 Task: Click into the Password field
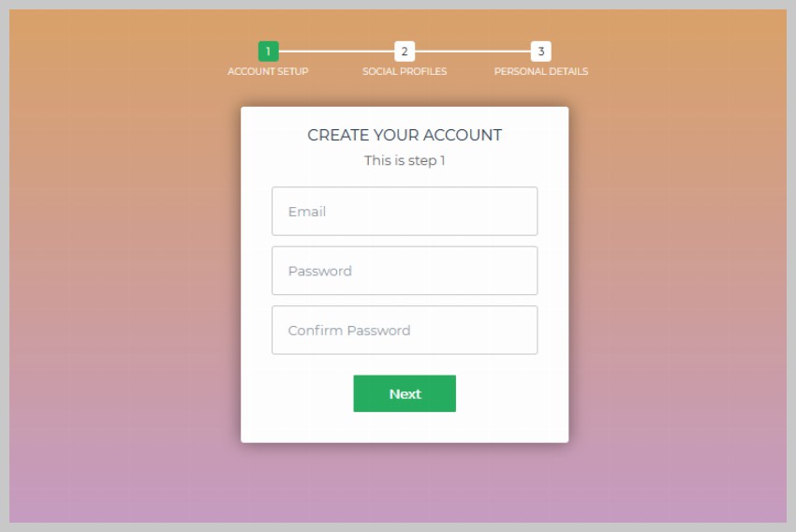(x=405, y=271)
